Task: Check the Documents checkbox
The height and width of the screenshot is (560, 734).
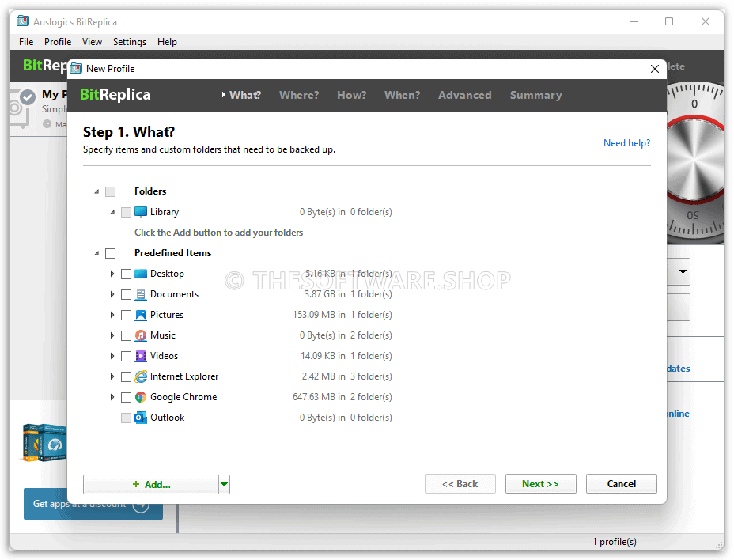Action: click(x=126, y=294)
